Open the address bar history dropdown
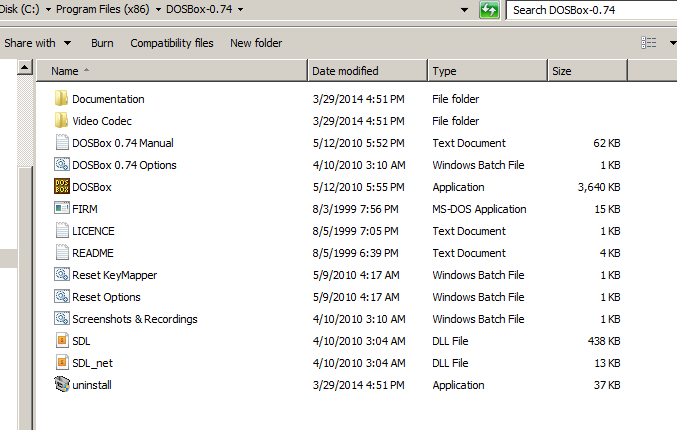Screen dimensions: 677x430 click(464, 9)
